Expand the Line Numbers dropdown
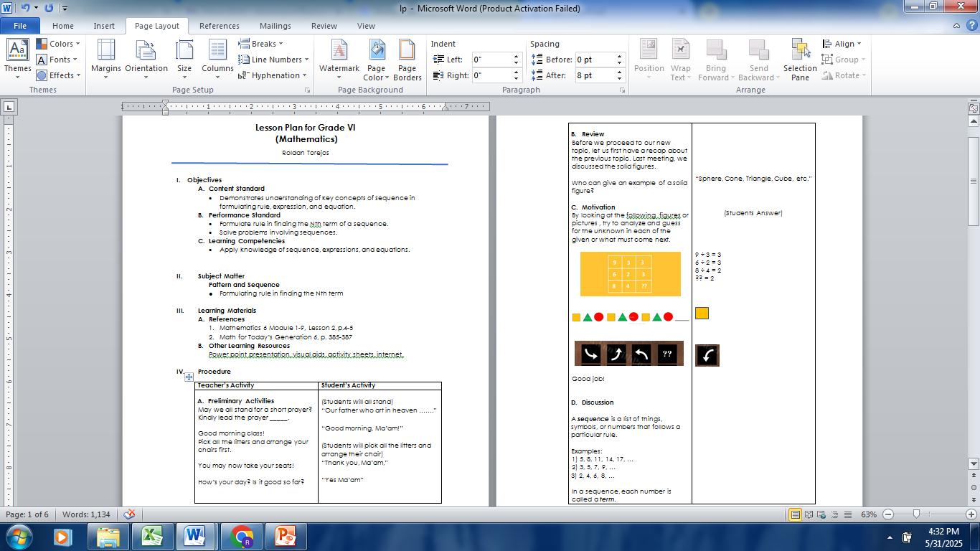The width and height of the screenshot is (980, 551). (x=274, y=60)
